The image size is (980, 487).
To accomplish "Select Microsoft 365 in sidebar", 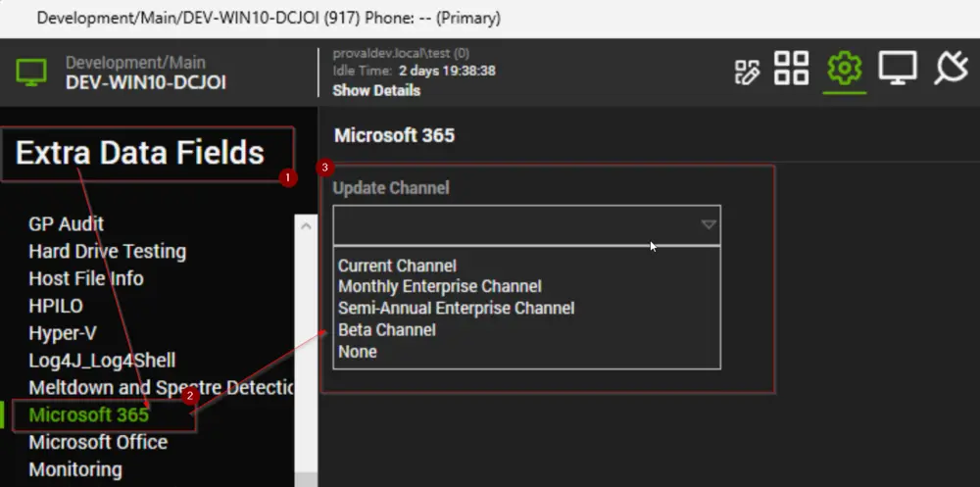I will point(89,414).
